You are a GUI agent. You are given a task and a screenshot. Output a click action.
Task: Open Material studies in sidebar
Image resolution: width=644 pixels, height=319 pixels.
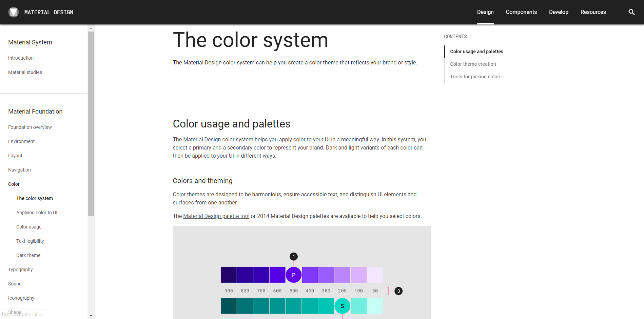25,72
